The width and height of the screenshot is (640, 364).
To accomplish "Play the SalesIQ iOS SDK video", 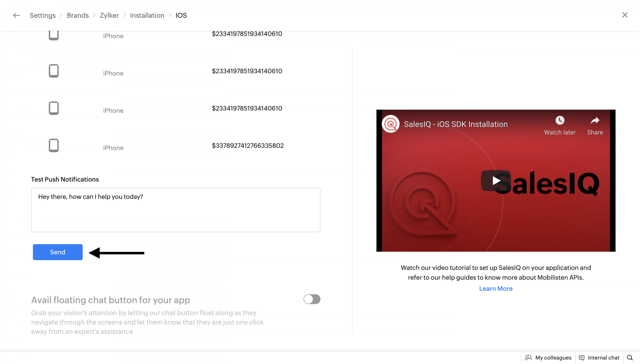I will coord(496,181).
